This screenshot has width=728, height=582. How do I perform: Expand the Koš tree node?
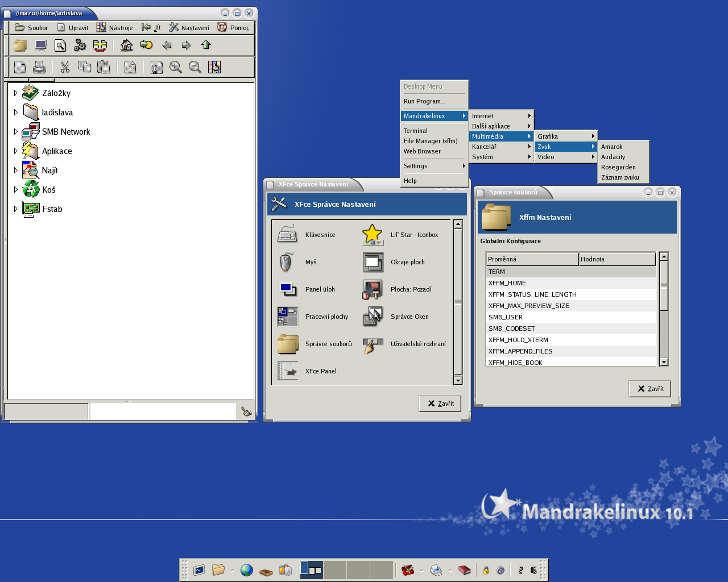(15, 190)
